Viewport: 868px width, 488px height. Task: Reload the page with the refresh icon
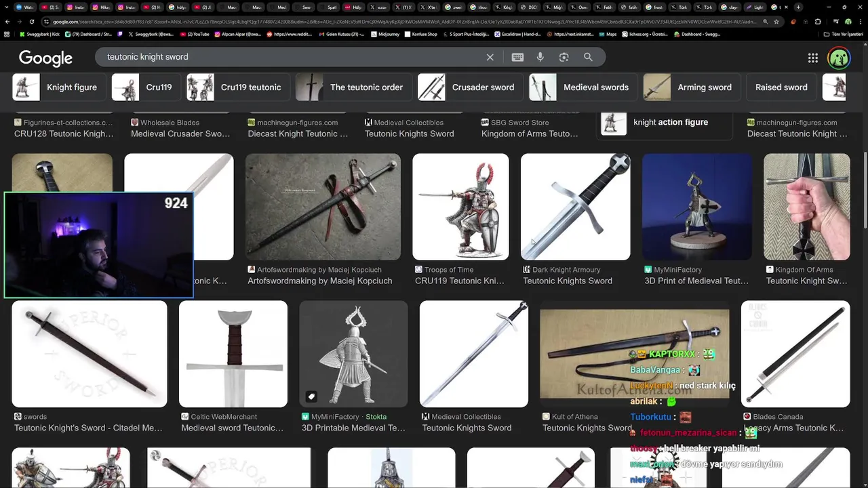coord(32,22)
